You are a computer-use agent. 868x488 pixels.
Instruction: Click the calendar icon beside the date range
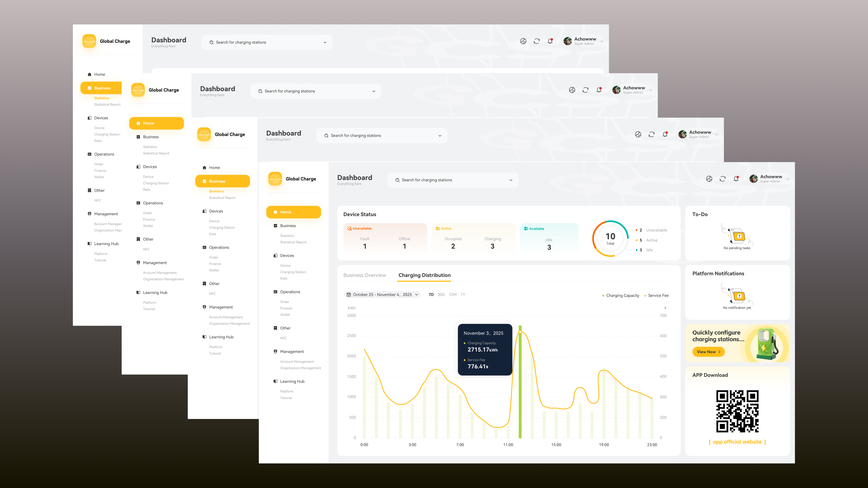tap(349, 295)
